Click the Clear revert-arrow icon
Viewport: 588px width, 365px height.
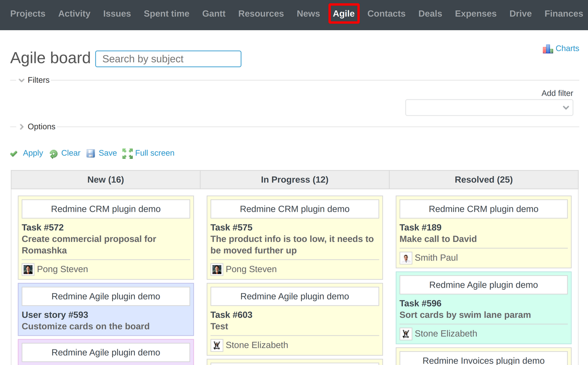point(54,154)
